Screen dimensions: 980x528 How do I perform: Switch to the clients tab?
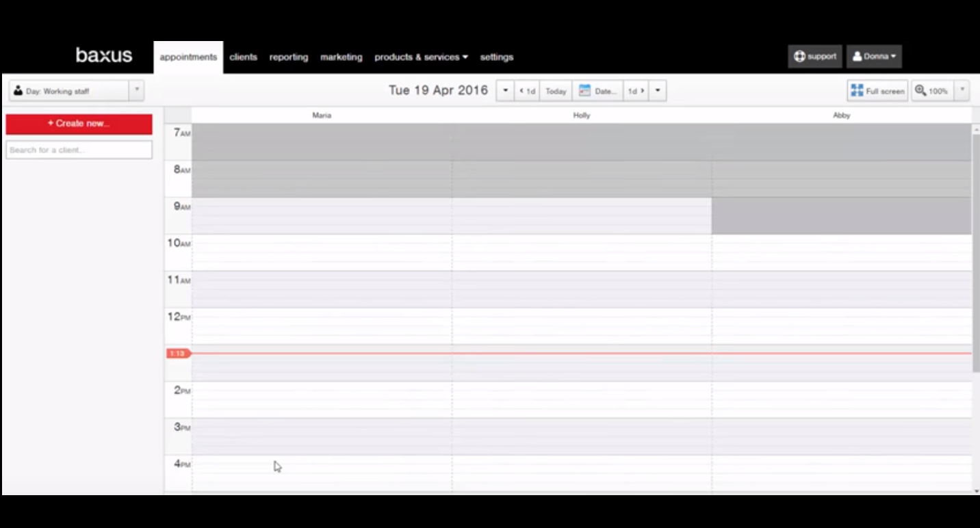point(243,57)
